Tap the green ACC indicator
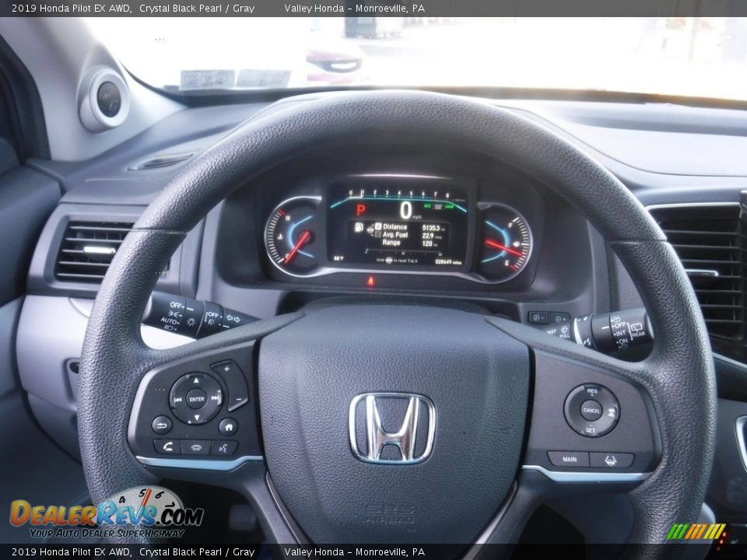 pyautogui.click(x=427, y=205)
